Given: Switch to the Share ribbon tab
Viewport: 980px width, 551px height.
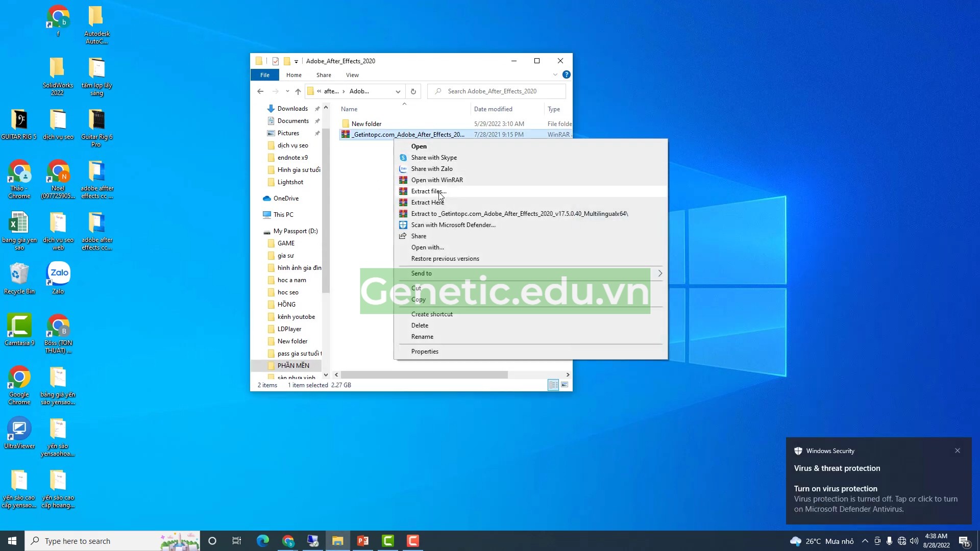Looking at the screenshot, I should 324,75.
